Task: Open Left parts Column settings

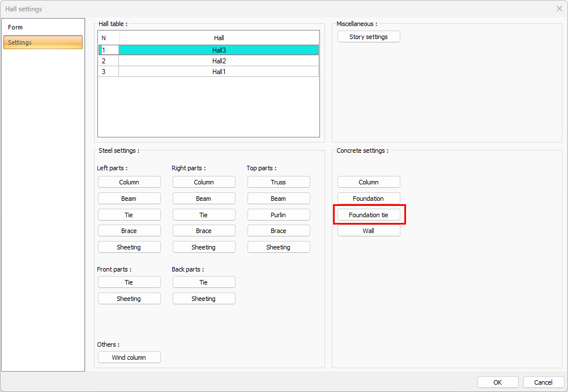Action: click(129, 182)
